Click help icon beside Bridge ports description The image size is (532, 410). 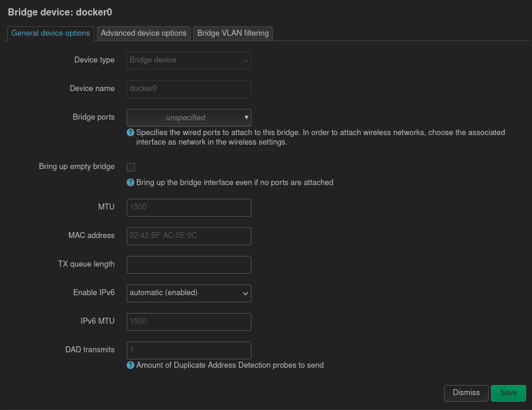131,133
